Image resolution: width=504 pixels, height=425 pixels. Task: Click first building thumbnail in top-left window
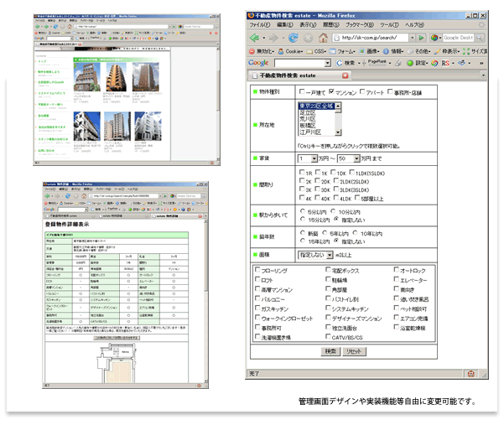86,77
